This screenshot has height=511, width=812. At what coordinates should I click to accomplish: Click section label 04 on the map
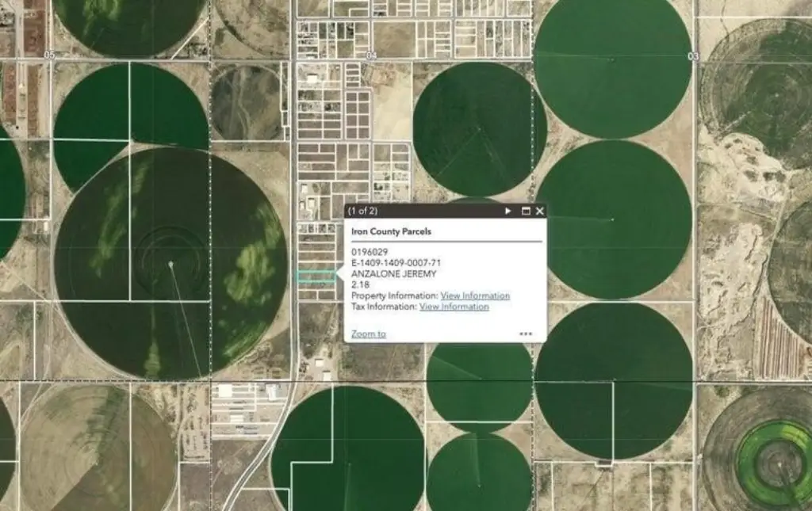[371, 55]
